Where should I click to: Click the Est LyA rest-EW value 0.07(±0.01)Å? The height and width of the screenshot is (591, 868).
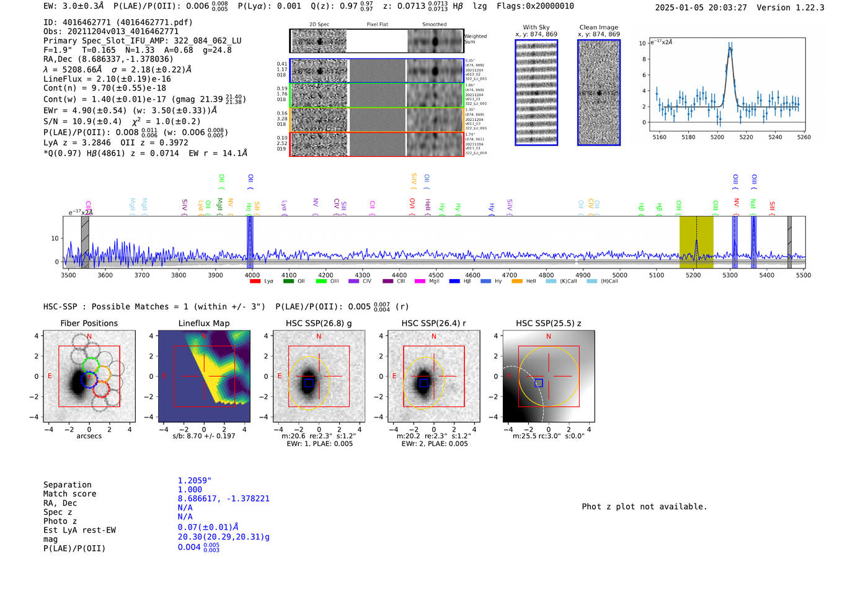(x=208, y=527)
